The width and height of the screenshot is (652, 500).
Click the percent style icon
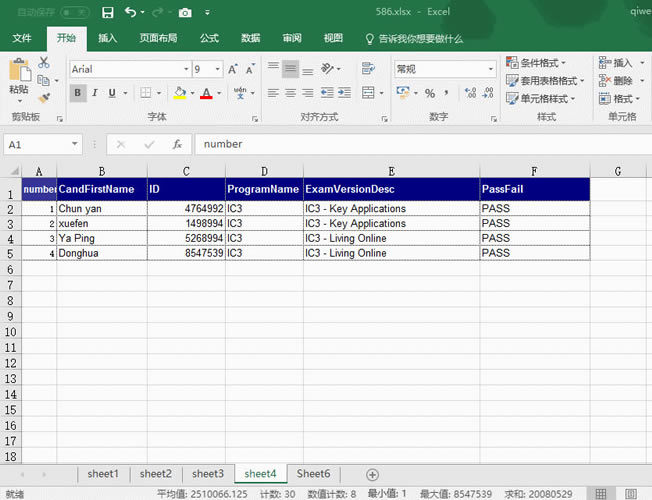(x=430, y=93)
